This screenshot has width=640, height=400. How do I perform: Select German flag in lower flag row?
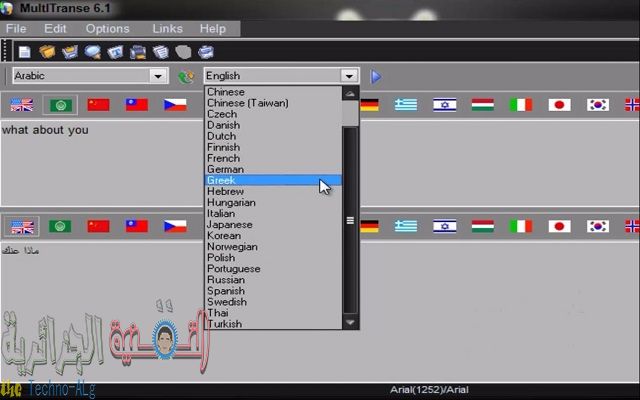coord(369,226)
